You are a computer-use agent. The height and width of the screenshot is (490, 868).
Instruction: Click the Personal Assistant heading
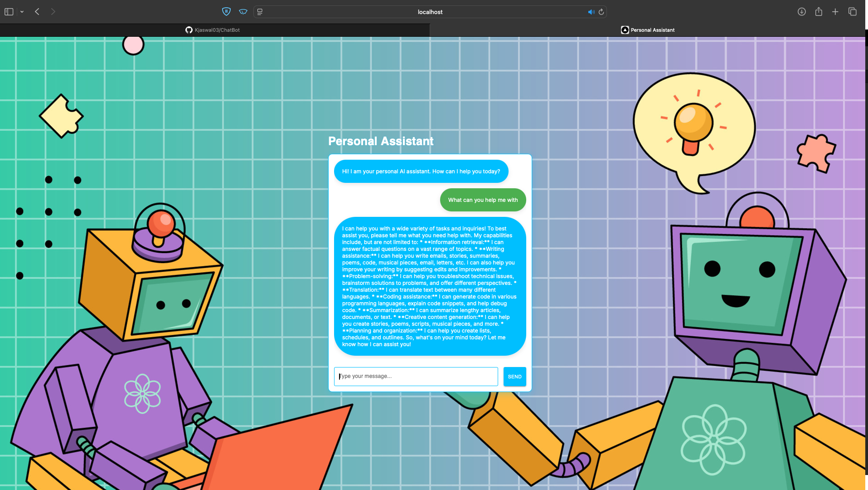point(381,141)
